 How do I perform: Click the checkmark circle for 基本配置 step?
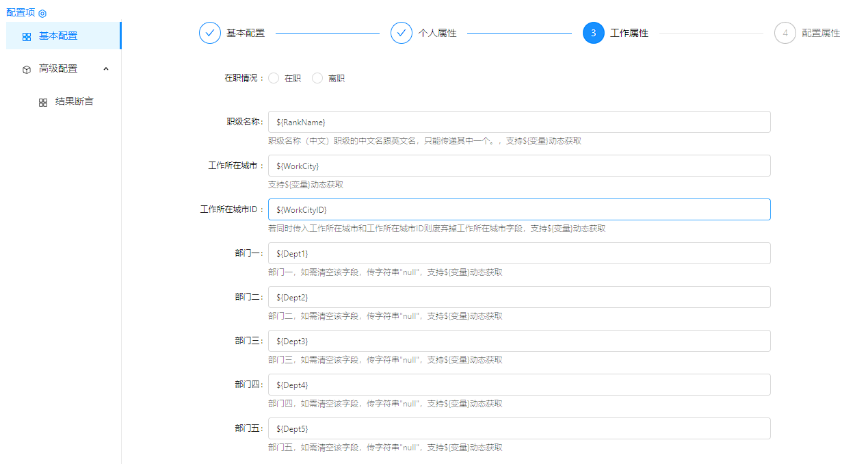210,33
